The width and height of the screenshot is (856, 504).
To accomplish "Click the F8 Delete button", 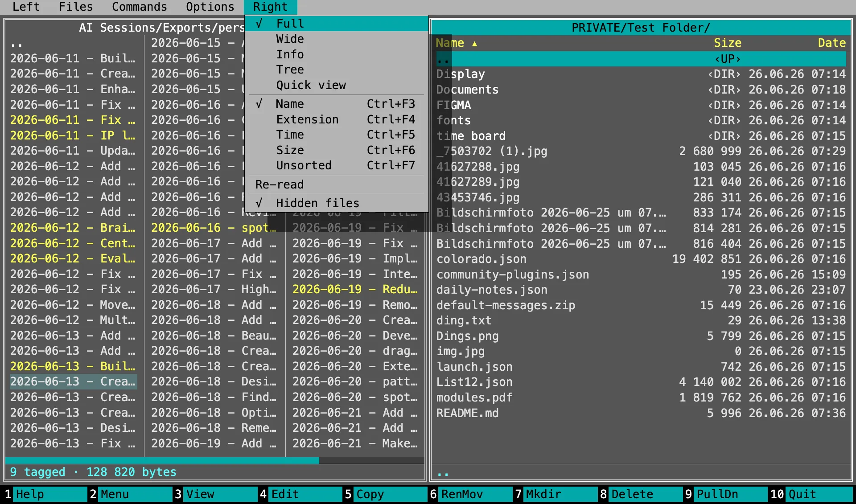I will (x=641, y=494).
